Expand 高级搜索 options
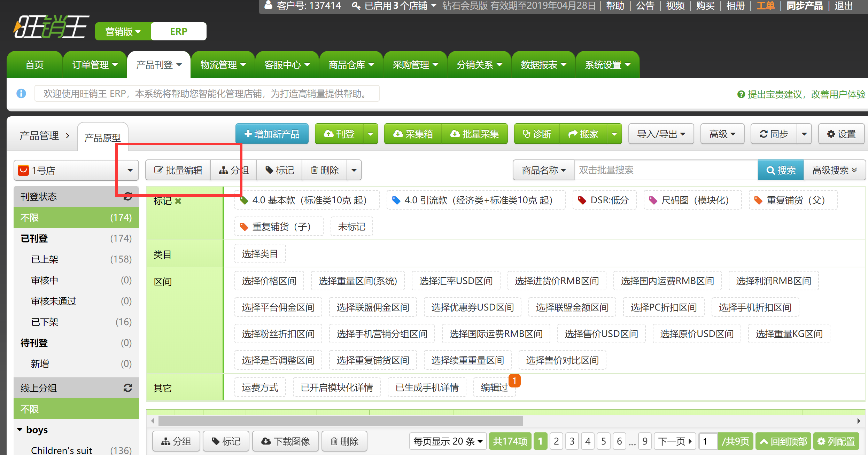868x455 pixels. coord(834,170)
